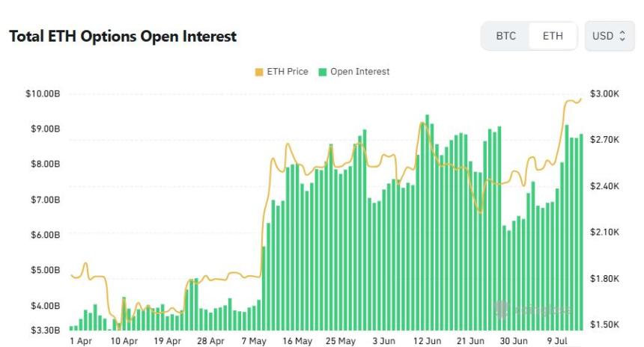Viewport: 644px width, 347px height.
Task: Select the ETH tab
Action: tap(553, 36)
